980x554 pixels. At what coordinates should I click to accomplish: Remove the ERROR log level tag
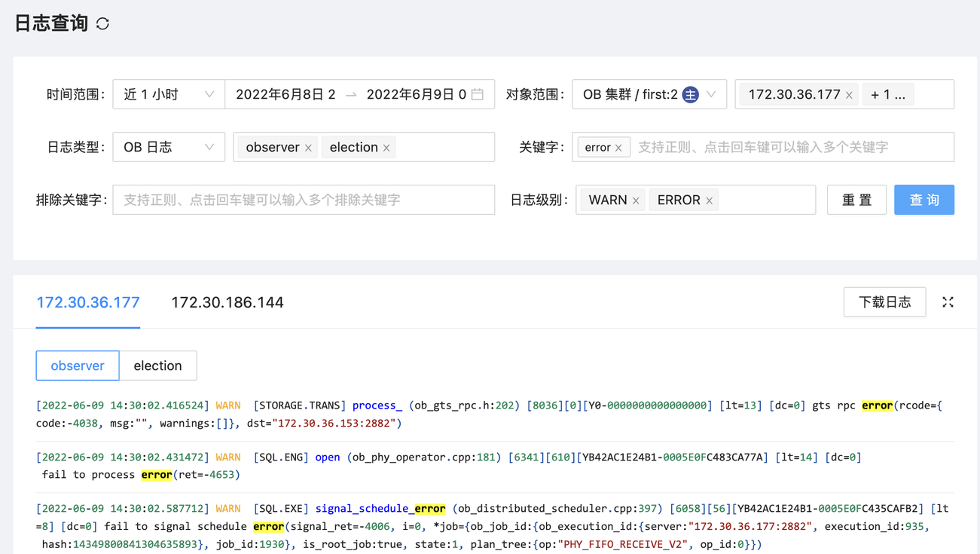click(x=709, y=200)
